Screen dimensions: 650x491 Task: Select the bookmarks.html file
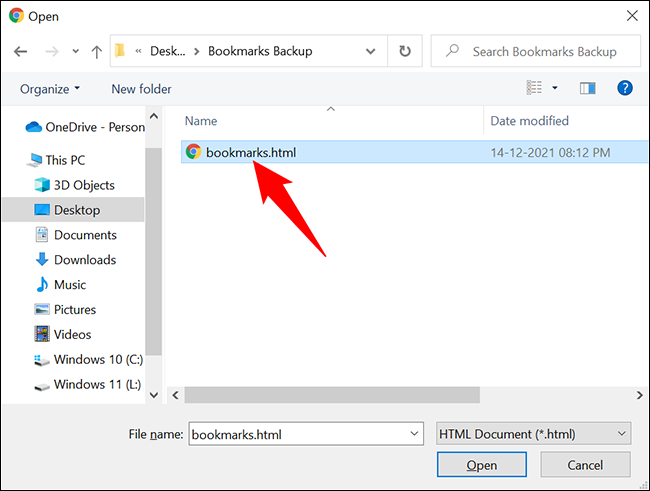pos(250,153)
